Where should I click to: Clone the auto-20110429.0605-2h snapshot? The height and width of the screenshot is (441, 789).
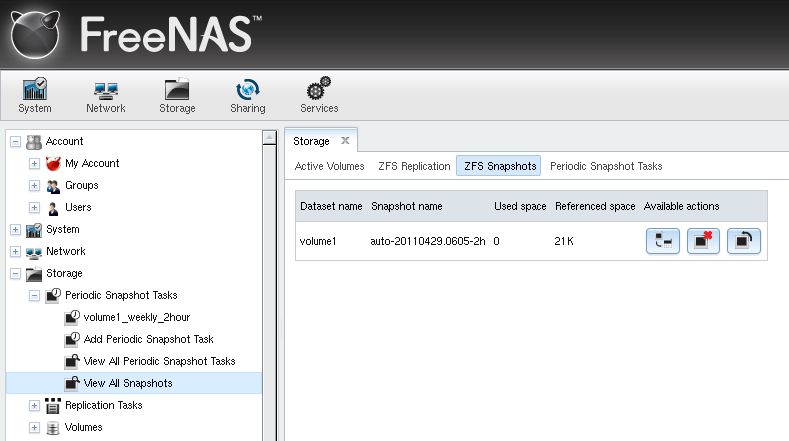click(663, 241)
